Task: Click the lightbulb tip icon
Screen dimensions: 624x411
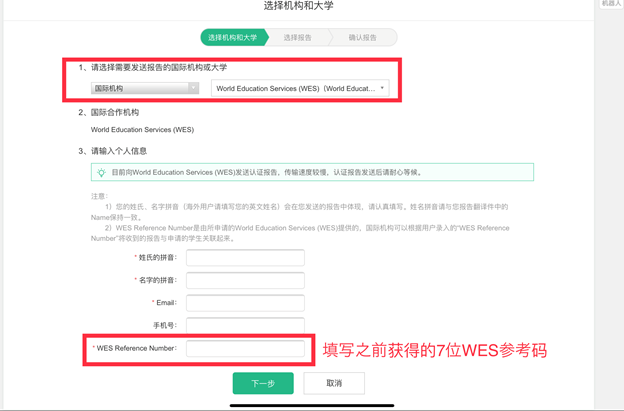Action: click(101, 172)
